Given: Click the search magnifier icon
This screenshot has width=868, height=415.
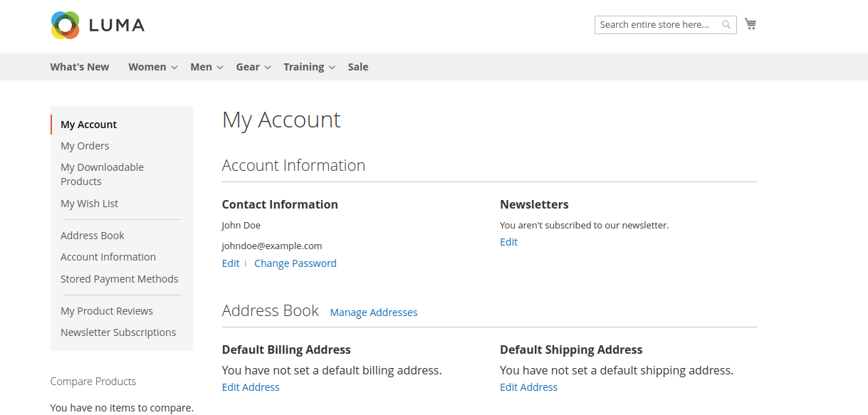Looking at the screenshot, I should 726,24.
